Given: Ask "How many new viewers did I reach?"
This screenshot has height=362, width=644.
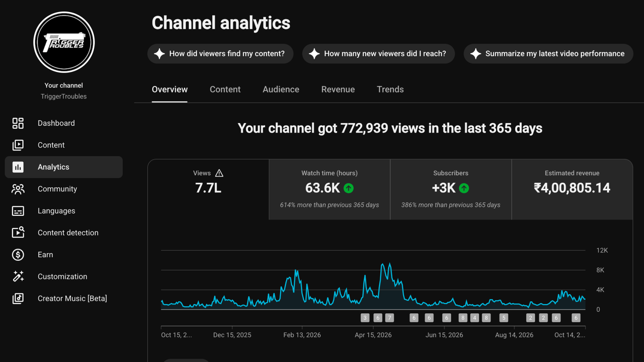Looking at the screenshot, I should pyautogui.click(x=378, y=54).
